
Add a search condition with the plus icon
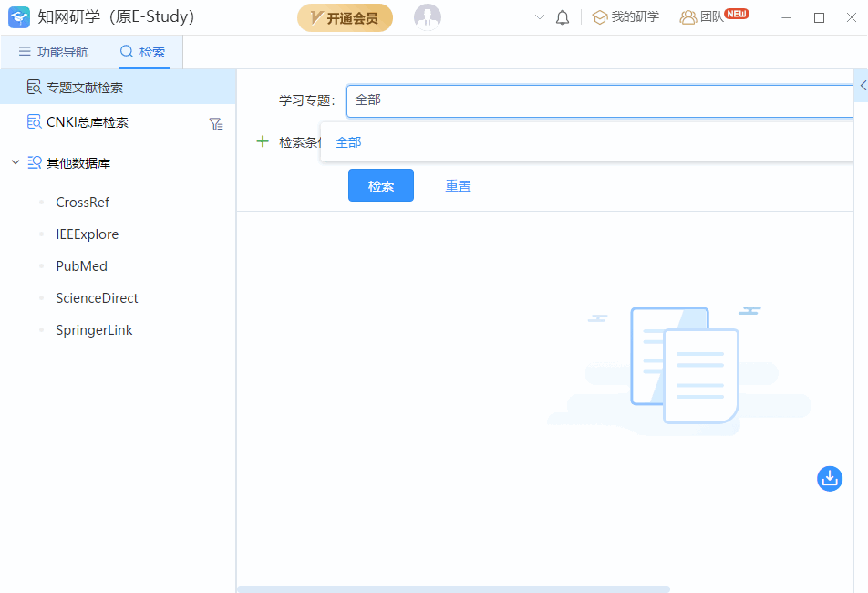click(263, 141)
